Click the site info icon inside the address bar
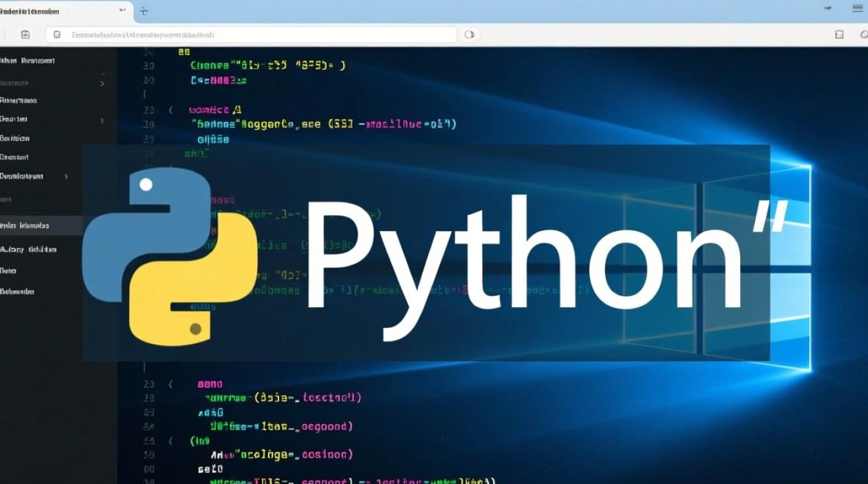Screen dimensions: 868x484 coord(57,35)
